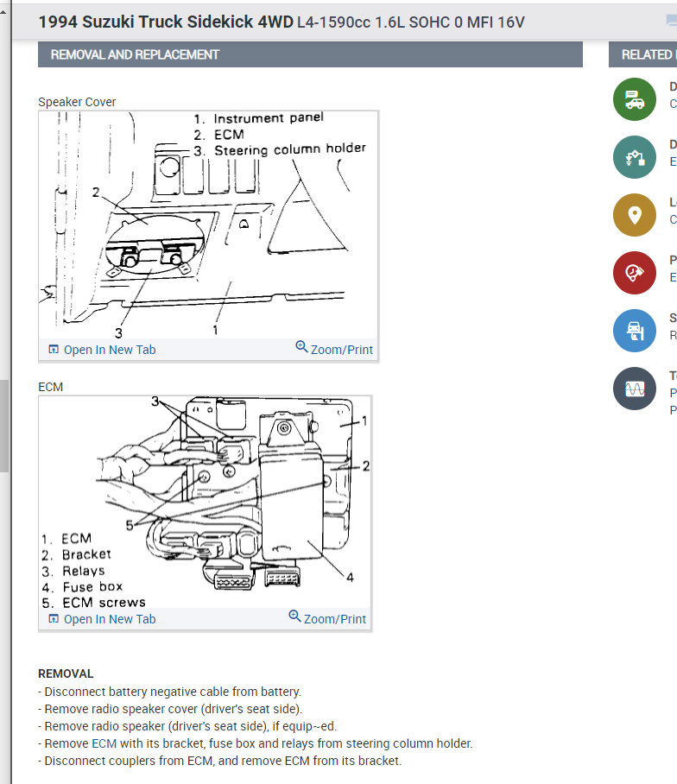Click the Speaker Cover diagram image
The image size is (677, 784).
[208, 225]
